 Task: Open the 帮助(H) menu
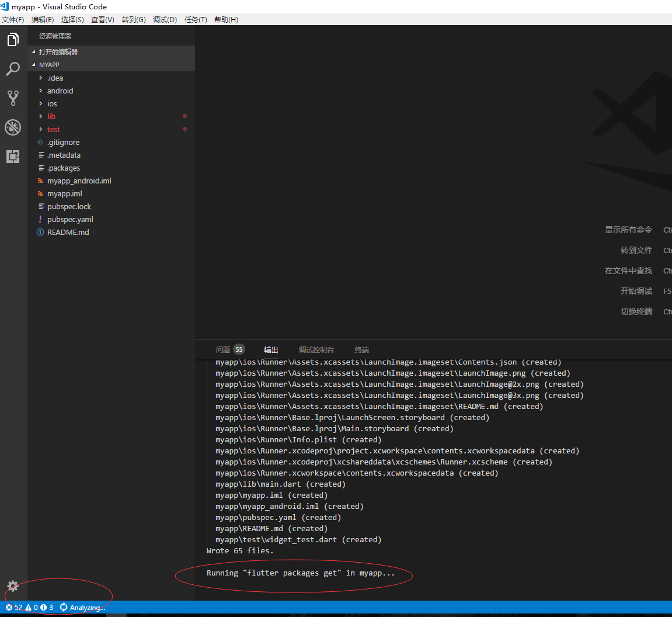(226, 20)
